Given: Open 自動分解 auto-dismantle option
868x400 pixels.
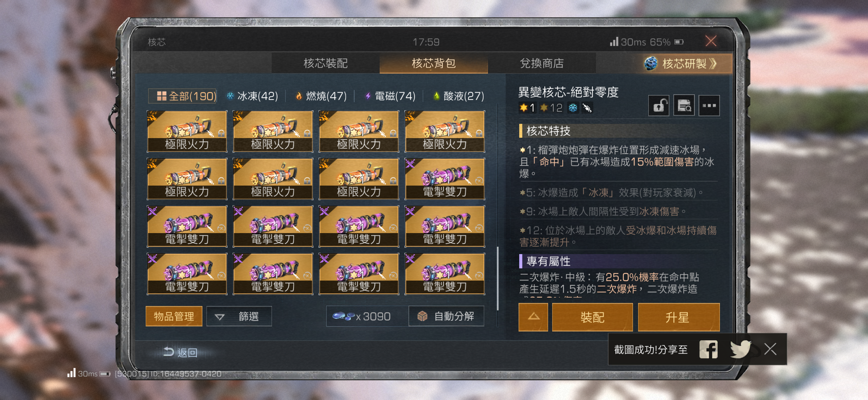Looking at the screenshot, I should [x=447, y=317].
